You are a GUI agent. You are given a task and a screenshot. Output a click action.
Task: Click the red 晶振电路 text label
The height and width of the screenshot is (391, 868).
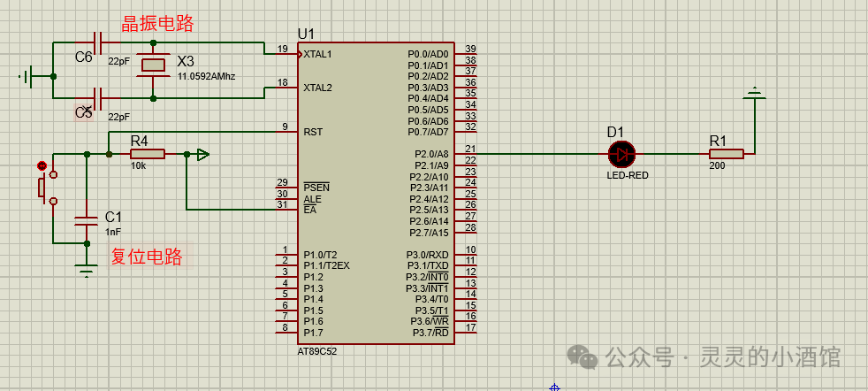click(157, 23)
